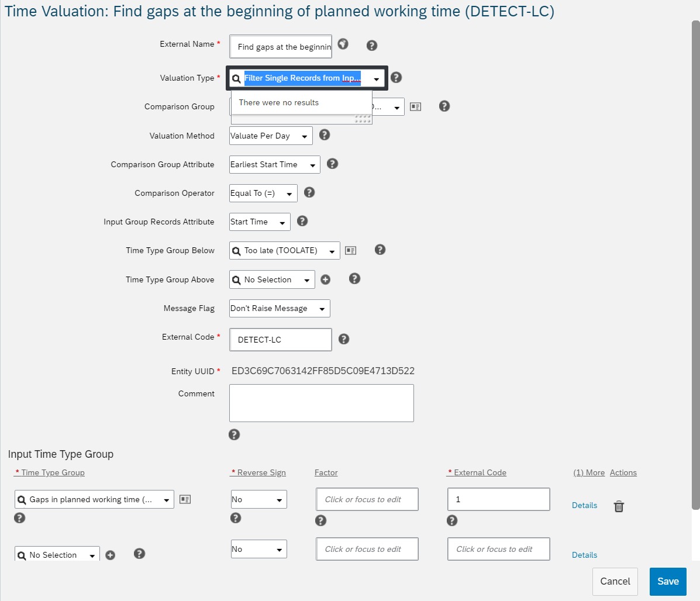Open help for Comparison Group Attribute
Screen dimensions: 700x601
(x=332, y=164)
